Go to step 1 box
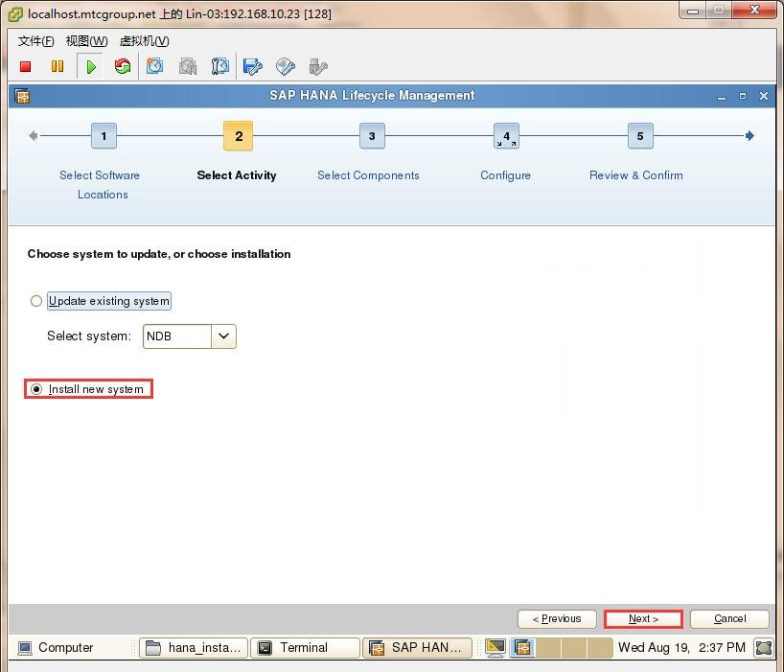Image resolution: width=784 pixels, height=672 pixels. click(x=104, y=135)
